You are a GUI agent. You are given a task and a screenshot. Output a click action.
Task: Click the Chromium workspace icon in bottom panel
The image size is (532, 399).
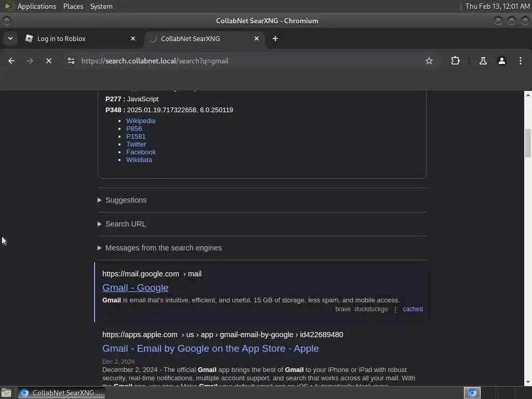(x=472, y=393)
